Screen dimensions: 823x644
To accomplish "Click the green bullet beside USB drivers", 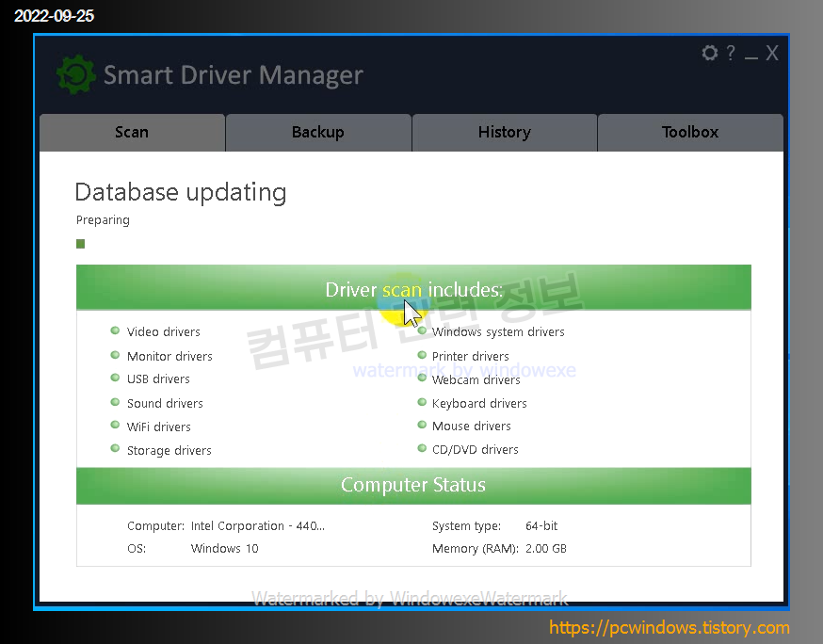I will tap(115, 378).
